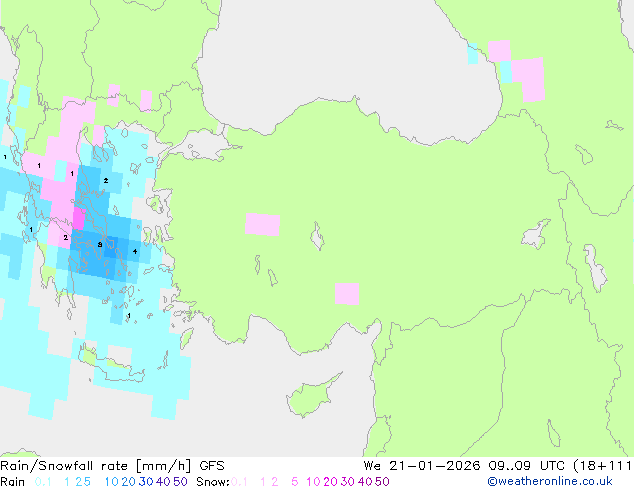This screenshot has height=490, width=634.
Task: Click the '(18+111' forecast run label
Action: click(x=602, y=466)
